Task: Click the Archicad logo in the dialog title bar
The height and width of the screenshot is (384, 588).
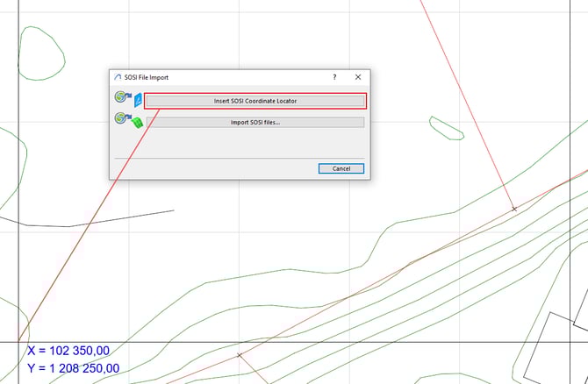Action: click(x=118, y=77)
